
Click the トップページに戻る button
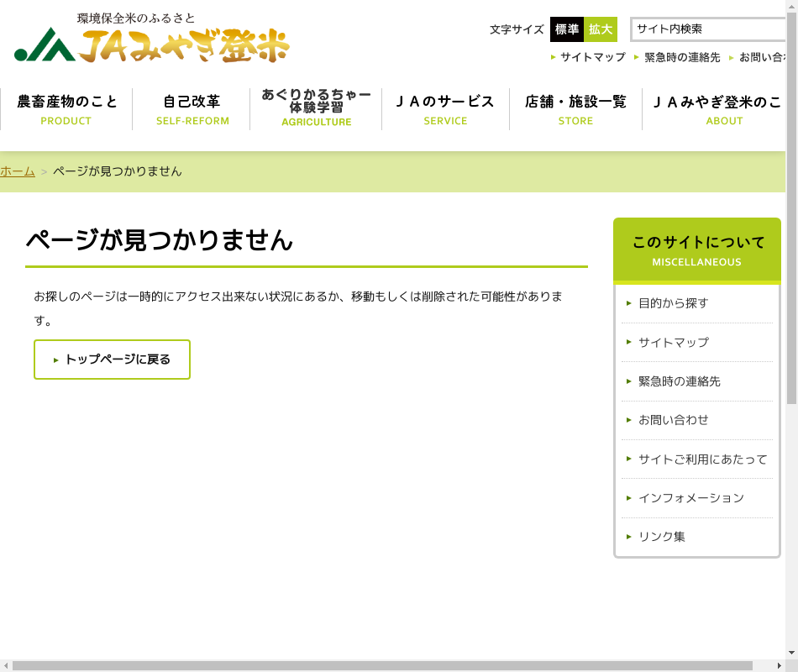click(112, 360)
